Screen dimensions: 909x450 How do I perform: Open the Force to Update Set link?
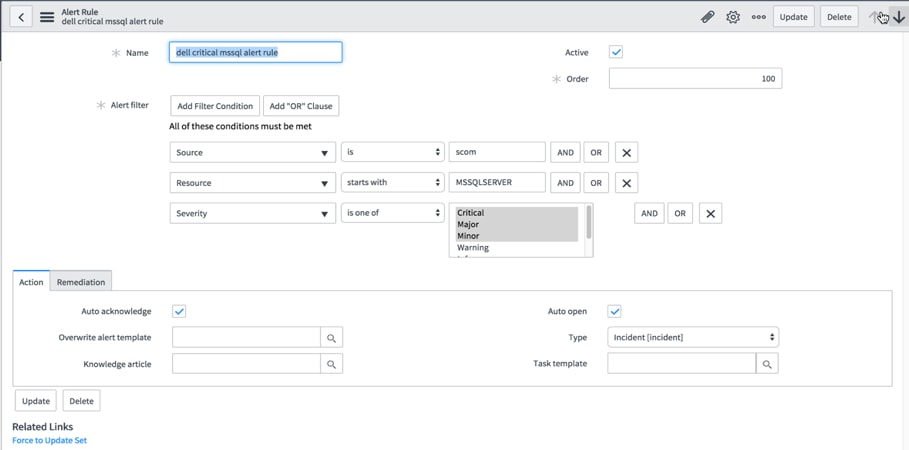tap(49, 440)
